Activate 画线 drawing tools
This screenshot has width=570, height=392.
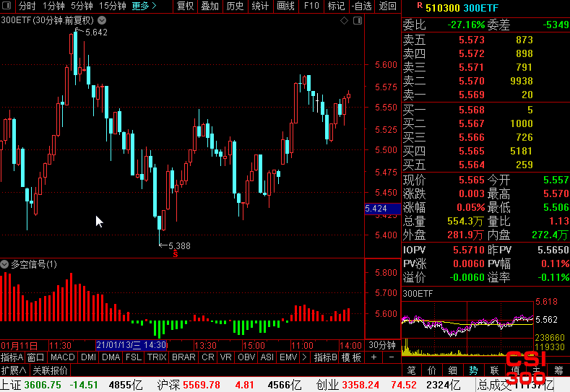285,6
